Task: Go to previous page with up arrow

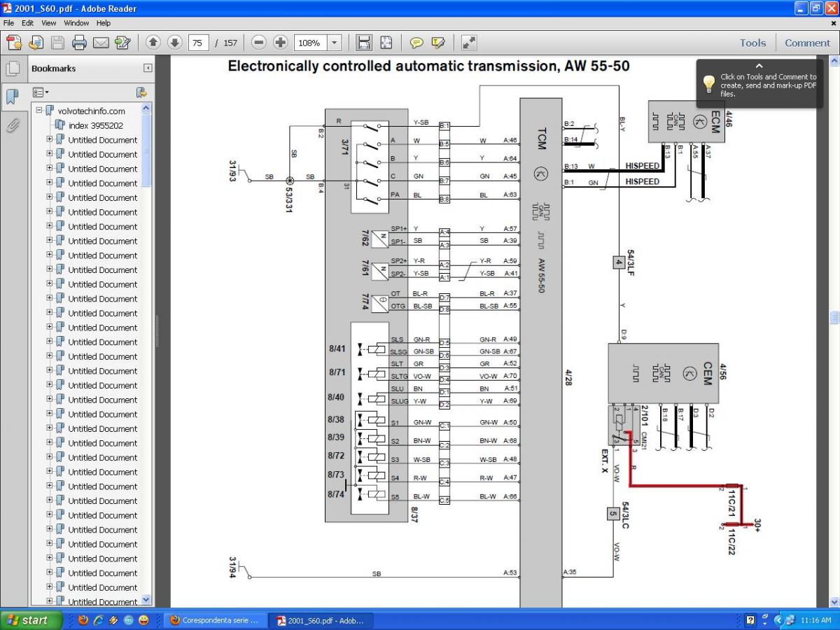Action: click(x=153, y=43)
